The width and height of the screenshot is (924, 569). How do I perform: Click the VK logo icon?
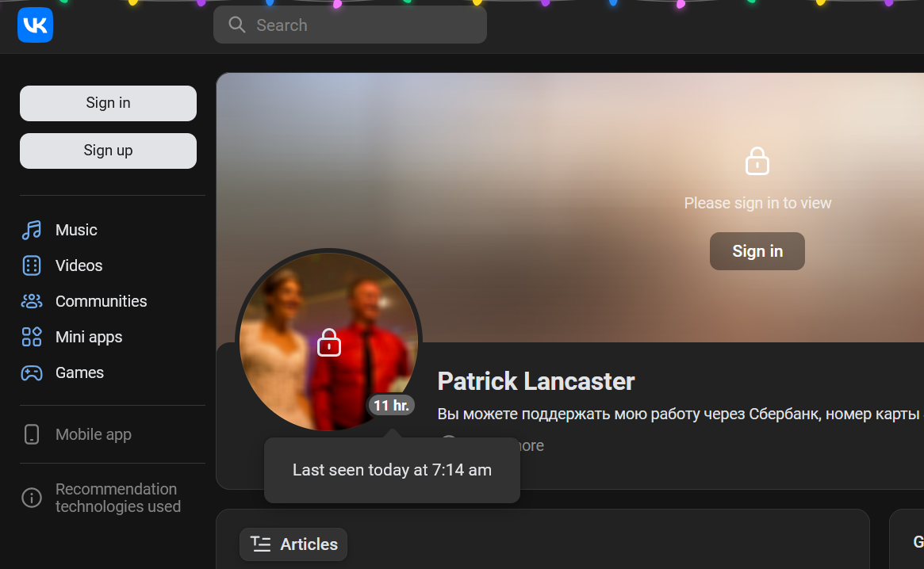tap(36, 25)
